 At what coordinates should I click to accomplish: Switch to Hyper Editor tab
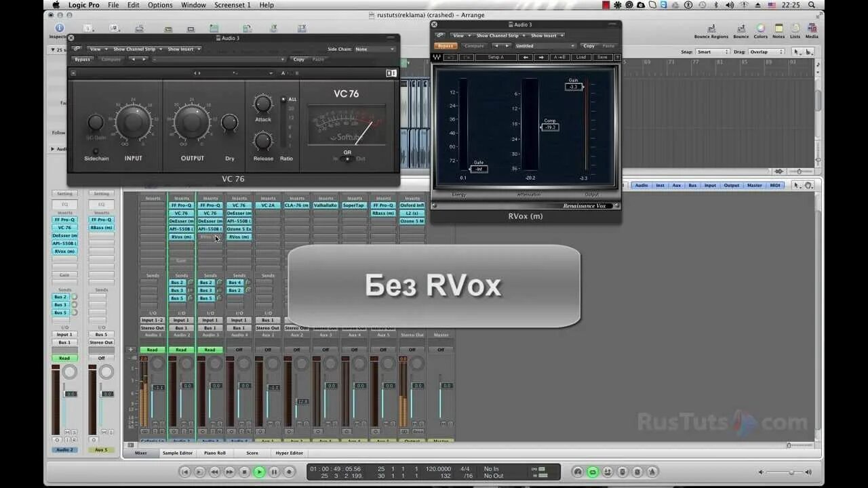coord(290,453)
